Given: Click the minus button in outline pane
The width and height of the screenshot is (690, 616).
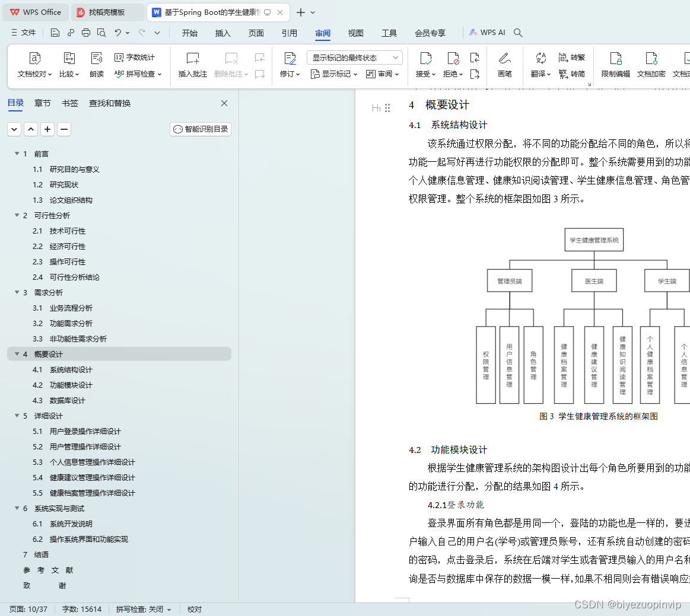Looking at the screenshot, I should click(64, 129).
